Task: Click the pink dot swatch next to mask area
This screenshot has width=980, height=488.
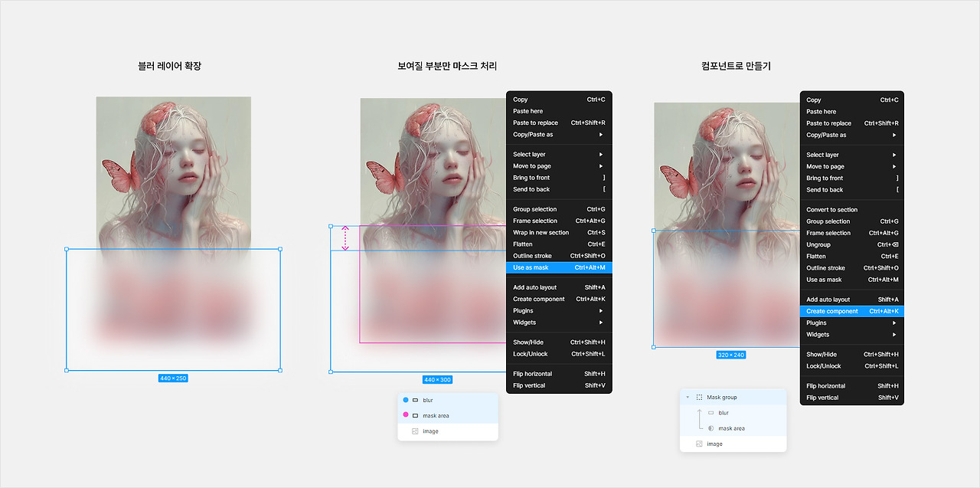Action: tap(406, 415)
